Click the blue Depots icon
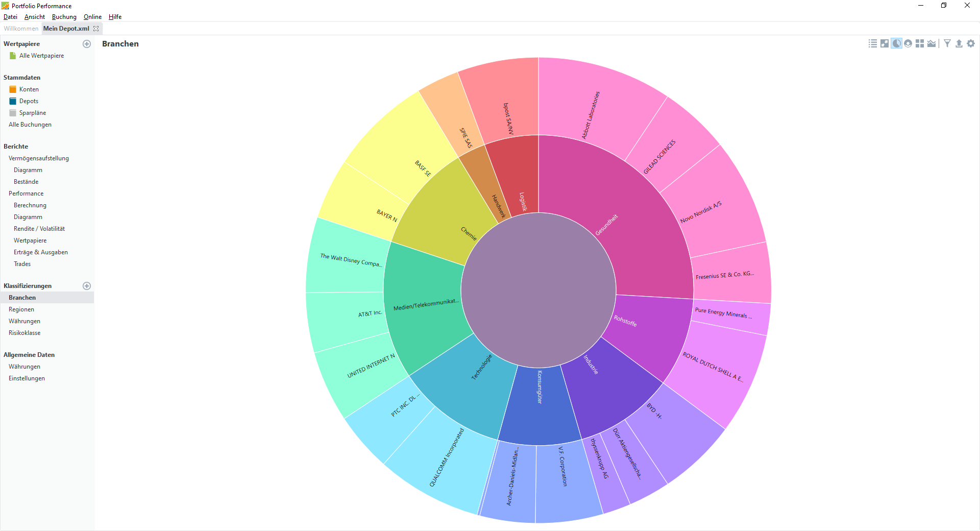Image resolution: width=980 pixels, height=531 pixels. point(13,101)
